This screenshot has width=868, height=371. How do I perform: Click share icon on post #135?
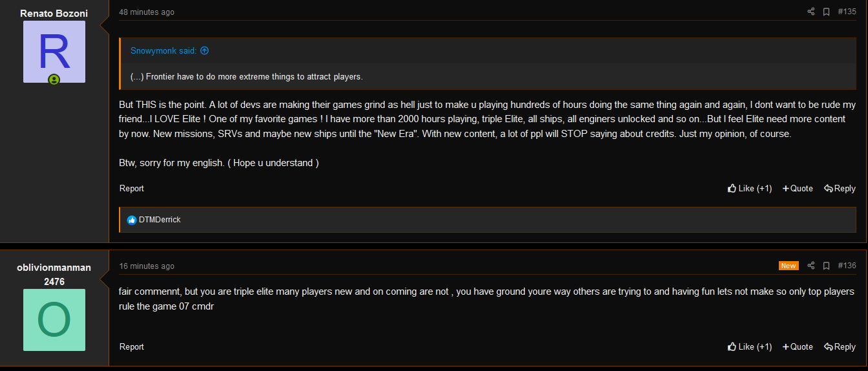point(811,12)
